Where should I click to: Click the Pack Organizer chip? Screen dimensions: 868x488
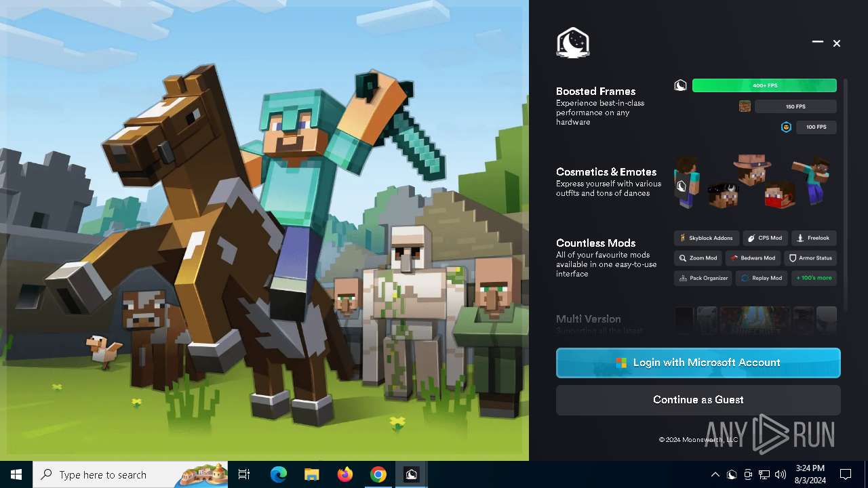tap(703, 278)
